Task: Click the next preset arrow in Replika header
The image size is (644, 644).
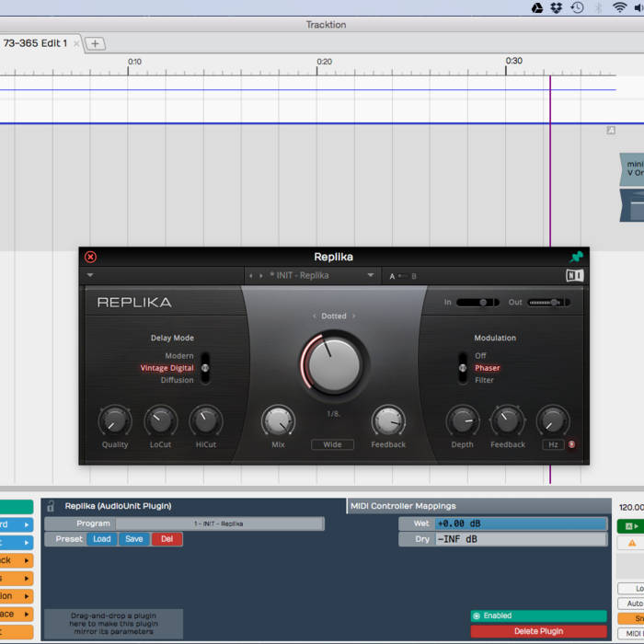Action: (x=262, y=275)
